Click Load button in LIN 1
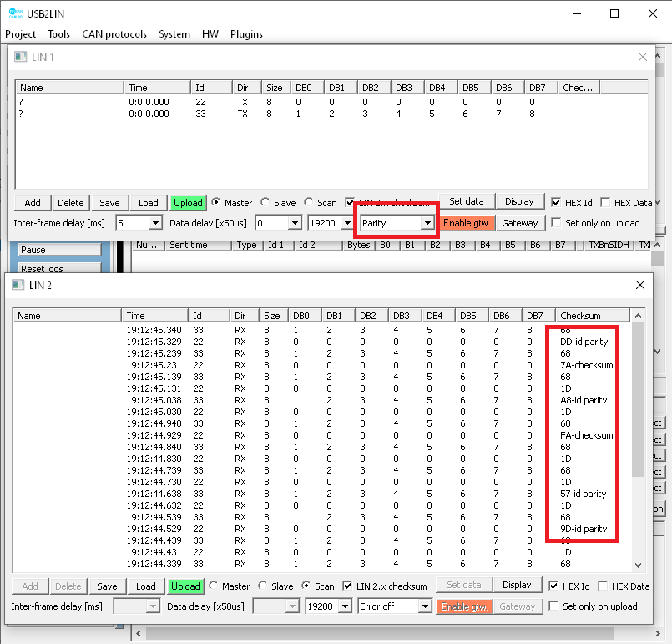The height and width of the screenshot is (644, 672). click(149, 203)
